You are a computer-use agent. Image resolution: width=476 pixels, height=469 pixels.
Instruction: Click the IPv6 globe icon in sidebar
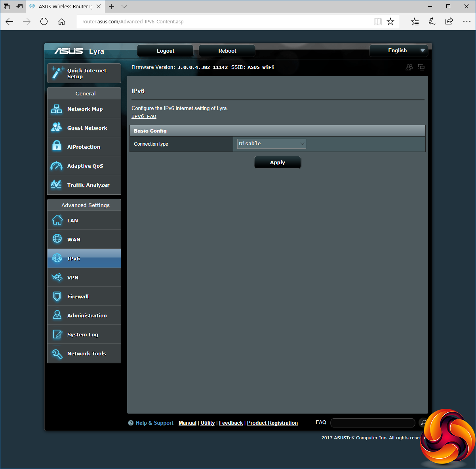57,258
